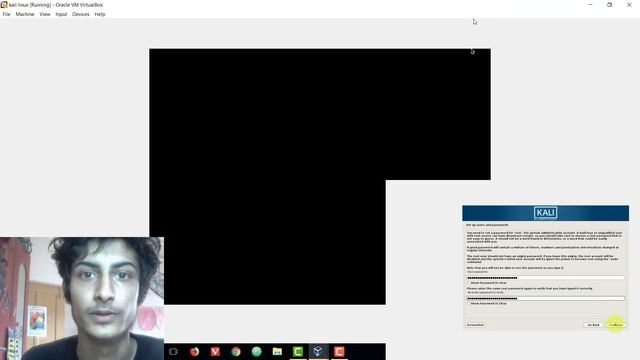Open the Machine menu

pyautogui.click(x=25, y=14)
